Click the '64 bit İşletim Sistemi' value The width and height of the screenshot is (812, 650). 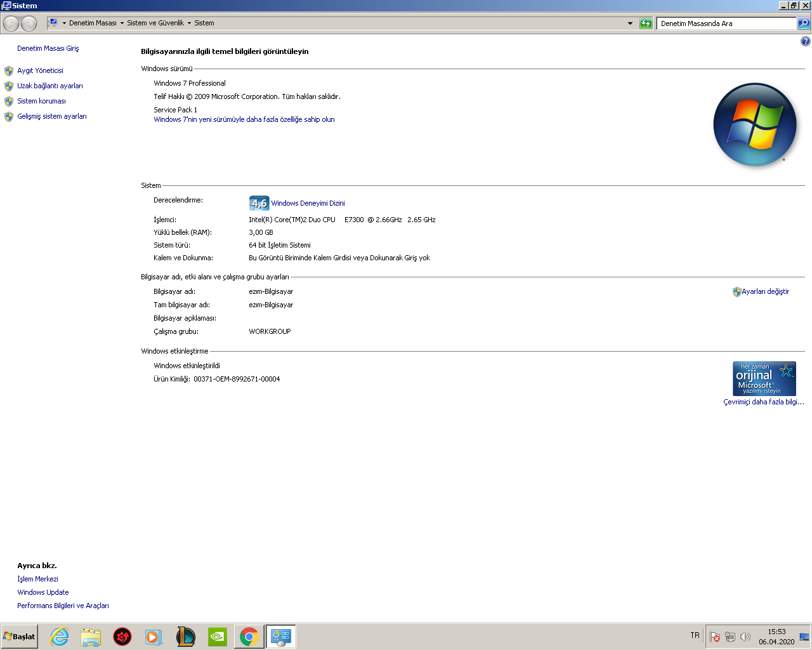[x=280, y=245]
